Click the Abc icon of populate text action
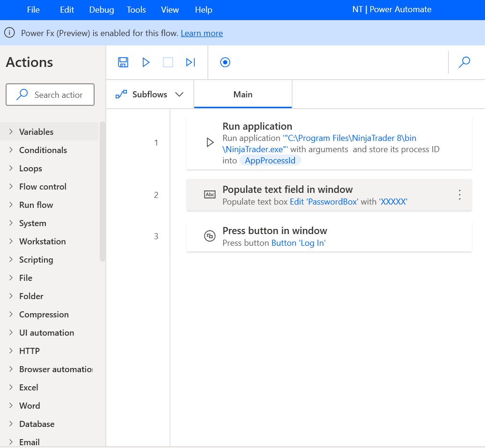The width and height of the screenshot is (485, 448). pos(210,195)
